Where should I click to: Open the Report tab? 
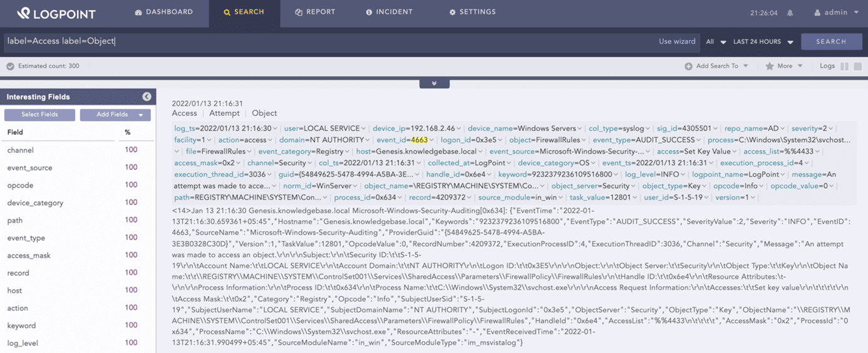(x=315, y=12)
